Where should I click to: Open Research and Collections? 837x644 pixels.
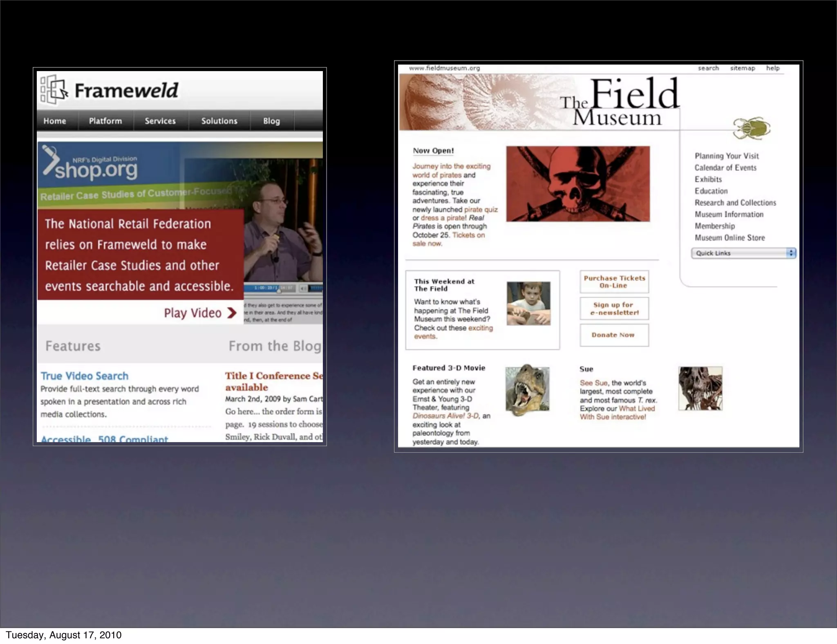(735, 203)
